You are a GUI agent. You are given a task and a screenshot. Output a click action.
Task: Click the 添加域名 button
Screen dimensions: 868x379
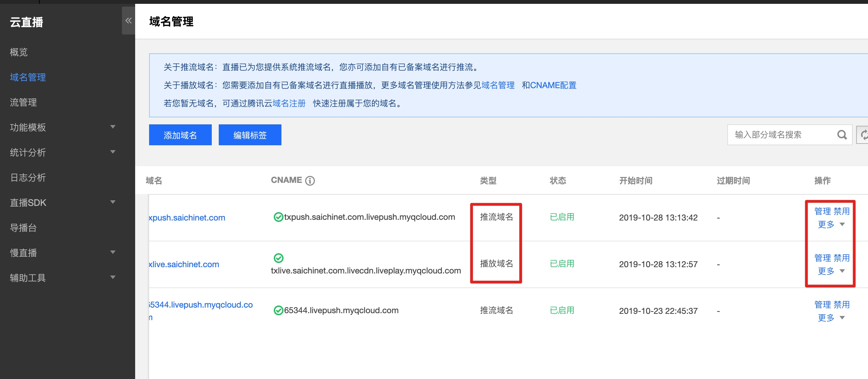[x=180, y=135]
